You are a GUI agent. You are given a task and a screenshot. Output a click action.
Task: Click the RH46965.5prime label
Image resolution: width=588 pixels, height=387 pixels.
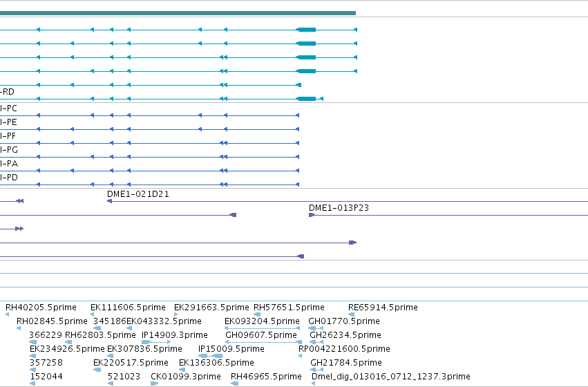[266, 377]
